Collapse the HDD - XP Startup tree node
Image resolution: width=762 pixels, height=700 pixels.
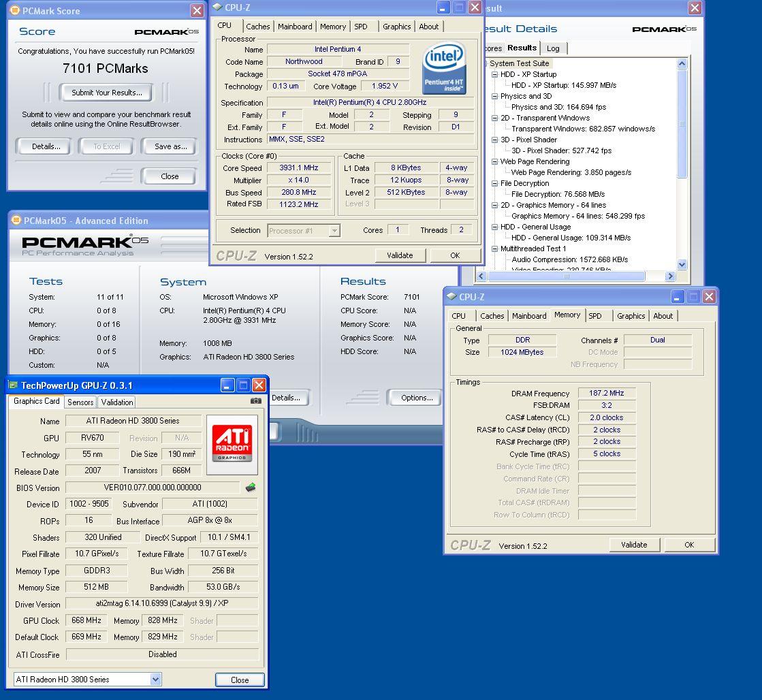(x=494, y=74)
